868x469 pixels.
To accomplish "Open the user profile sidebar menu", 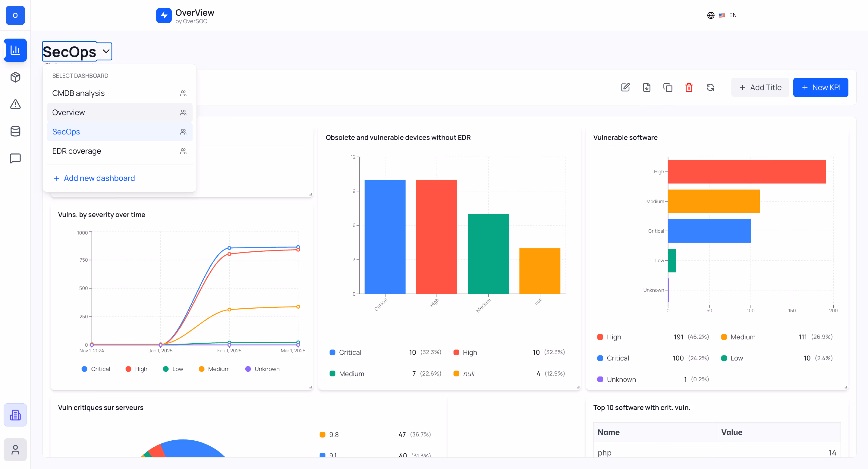I will tap(15, 449).
